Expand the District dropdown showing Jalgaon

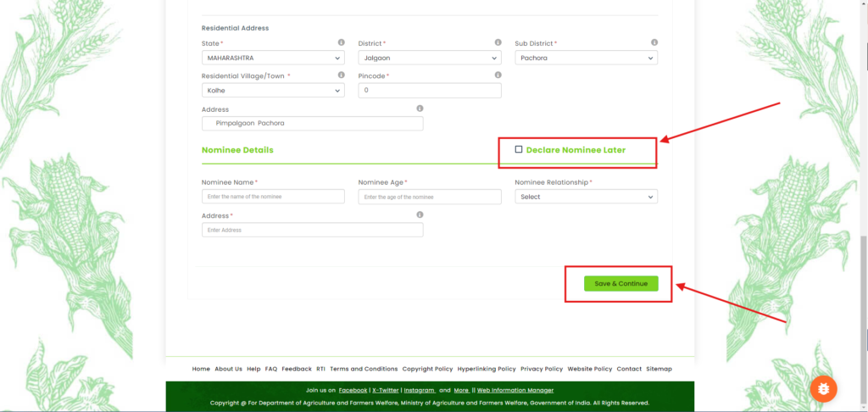pos(430,58)
